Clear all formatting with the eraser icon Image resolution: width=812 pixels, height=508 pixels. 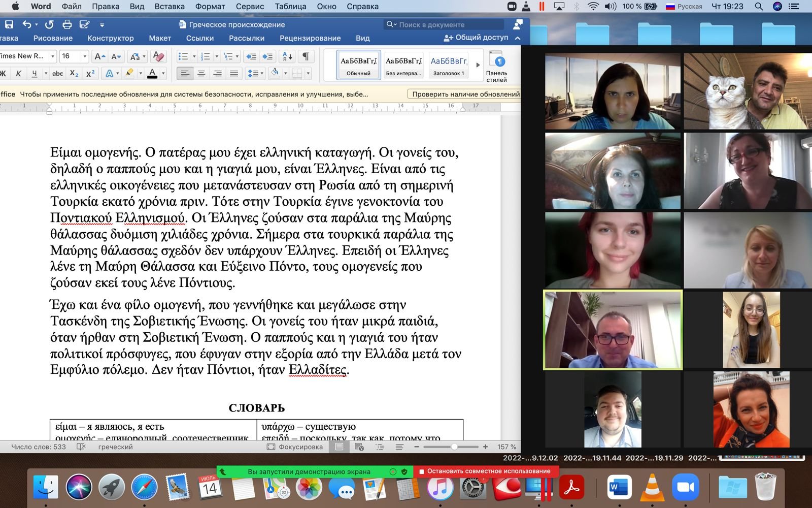pos(158,56)
